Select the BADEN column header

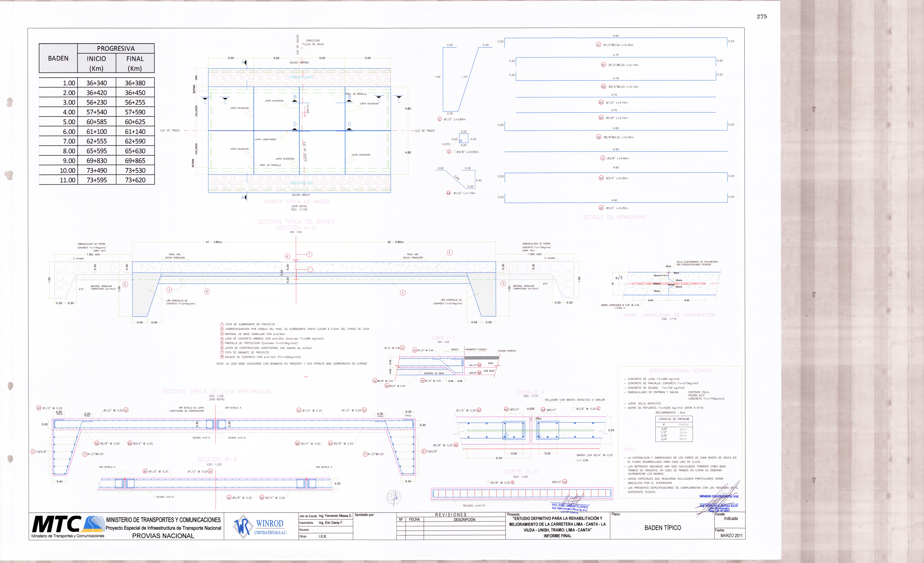click(x=58, y=58)
